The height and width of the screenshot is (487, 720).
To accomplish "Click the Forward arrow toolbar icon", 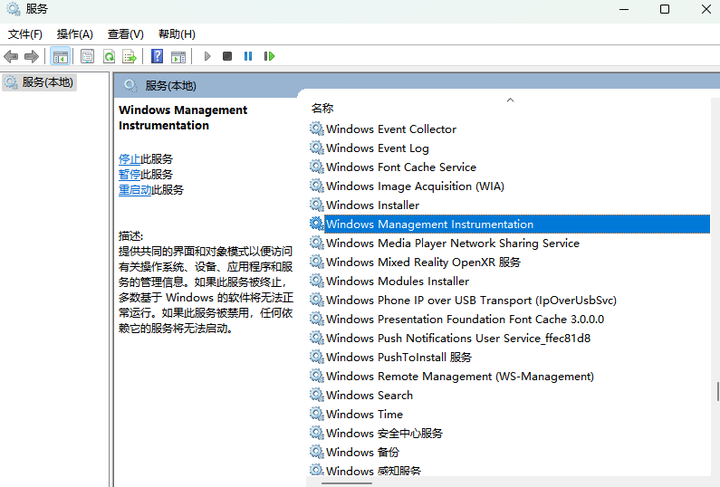I will [x=31, y=56].
